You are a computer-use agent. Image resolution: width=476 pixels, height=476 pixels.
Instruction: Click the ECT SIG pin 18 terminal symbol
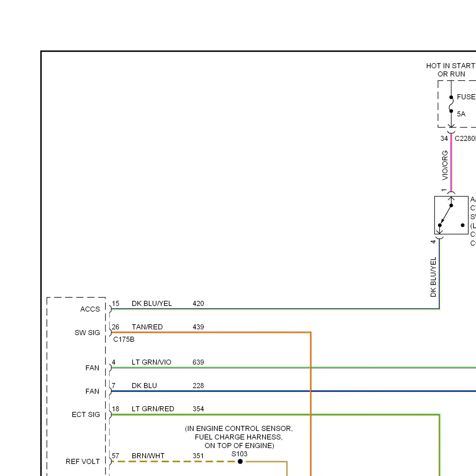[x=110, y=414]
